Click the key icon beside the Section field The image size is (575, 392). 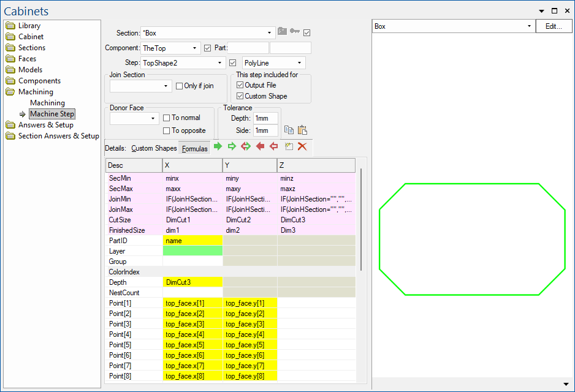(295, 31)
